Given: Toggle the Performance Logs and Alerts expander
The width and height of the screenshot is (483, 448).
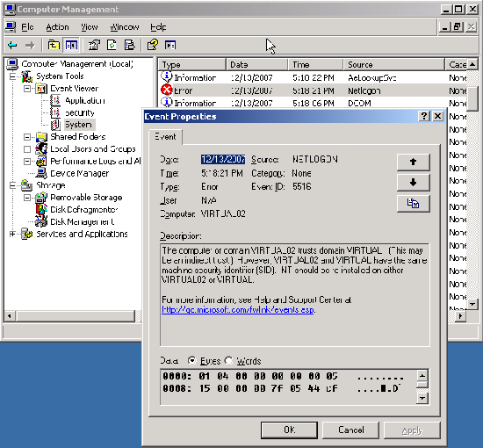Looking at the screenshot, I should pyautogui.click(x=27, y=161).
